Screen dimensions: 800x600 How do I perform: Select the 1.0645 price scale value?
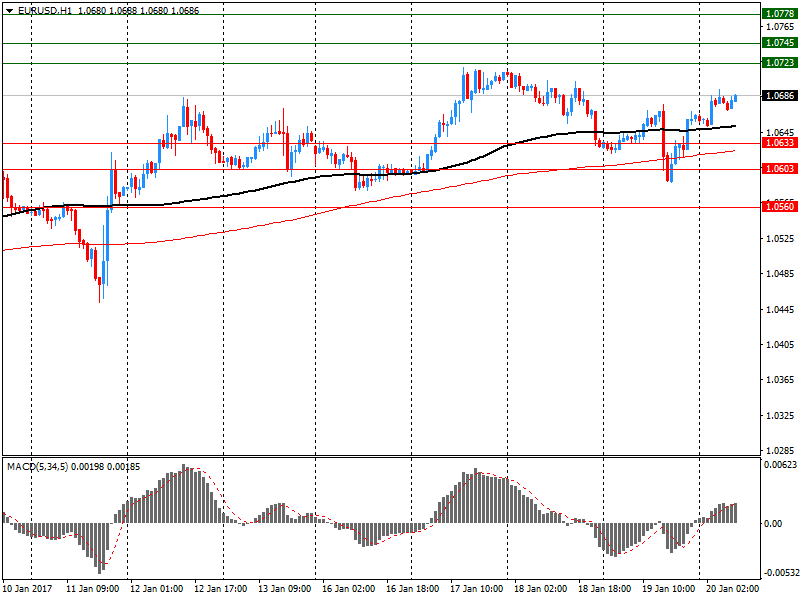780,133
